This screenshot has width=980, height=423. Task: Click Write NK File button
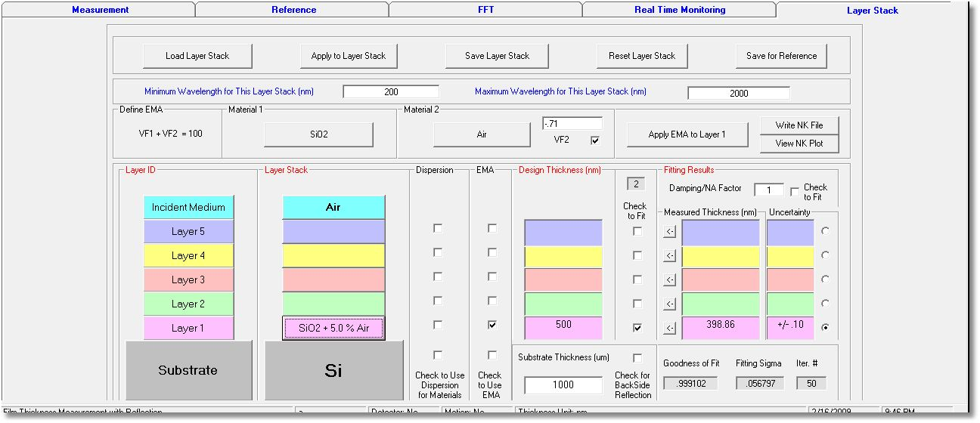[x=799, y=125]
